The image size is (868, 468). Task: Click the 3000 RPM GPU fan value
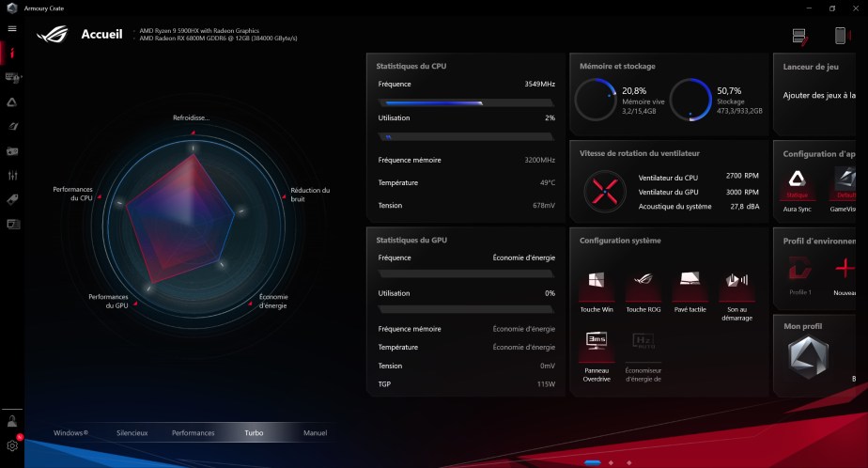tap(742, 193)
